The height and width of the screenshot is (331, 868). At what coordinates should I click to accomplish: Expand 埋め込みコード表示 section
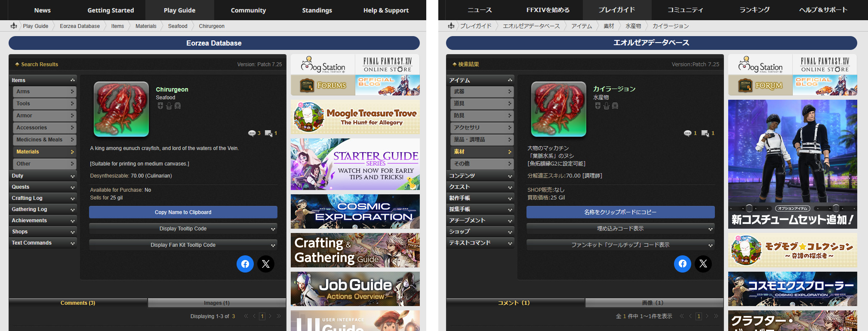coord(621,229)
